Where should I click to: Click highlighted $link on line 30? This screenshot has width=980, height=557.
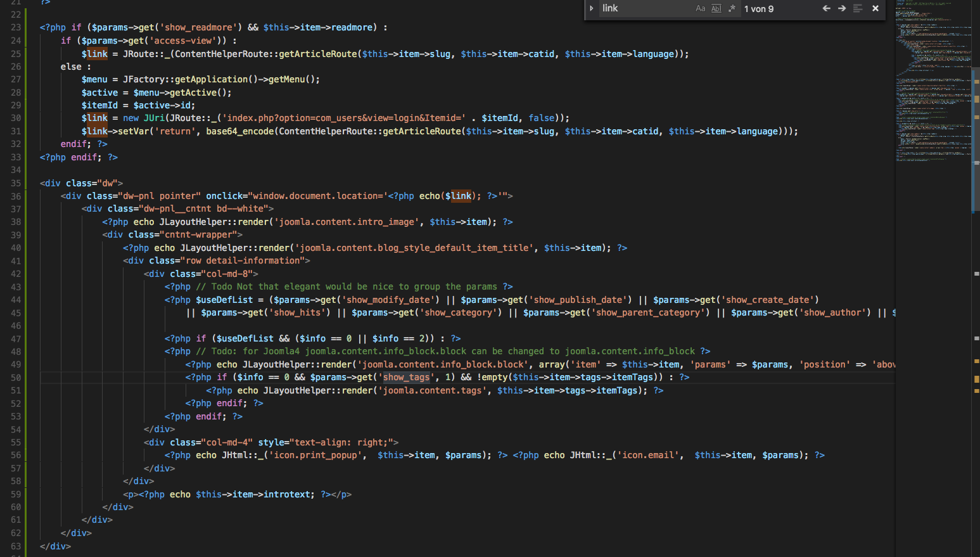pos(94,118)
